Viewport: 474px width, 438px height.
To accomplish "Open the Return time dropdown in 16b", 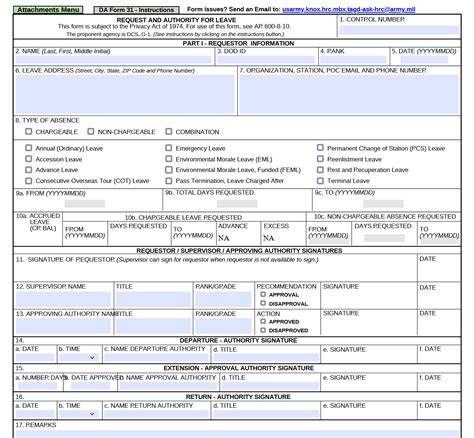I will 92,414.
